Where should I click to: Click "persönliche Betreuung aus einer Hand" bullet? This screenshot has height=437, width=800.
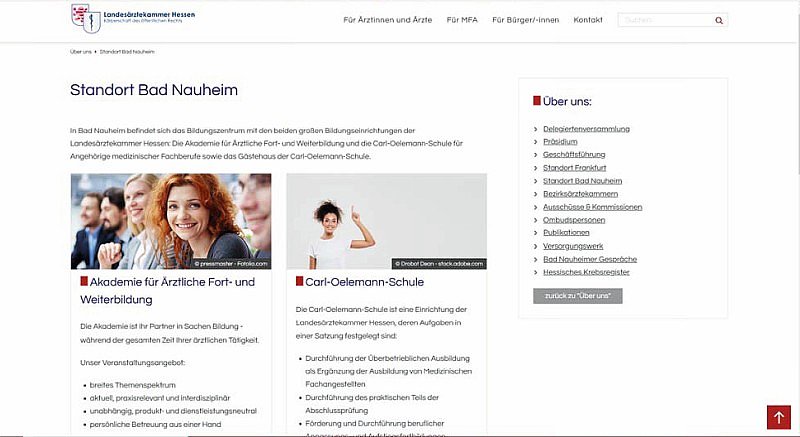click(x=156, y=424)
